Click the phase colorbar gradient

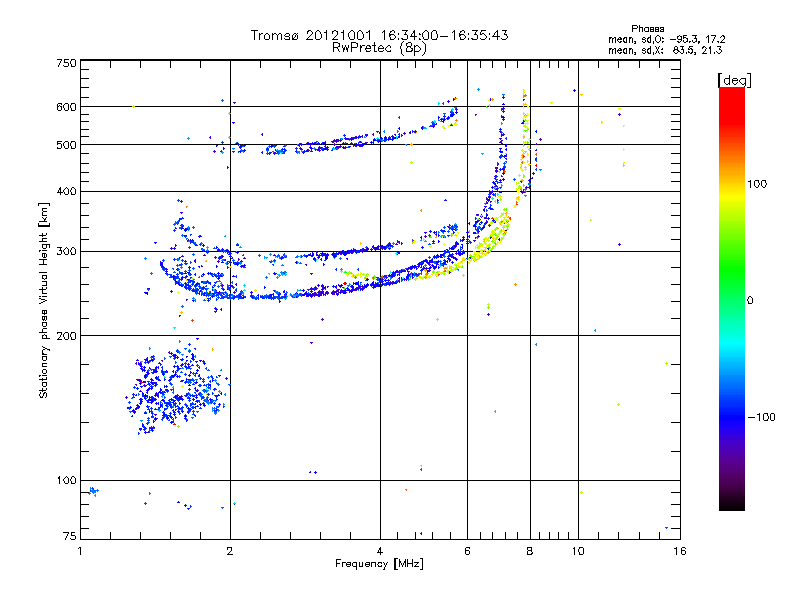pos(732,299)
